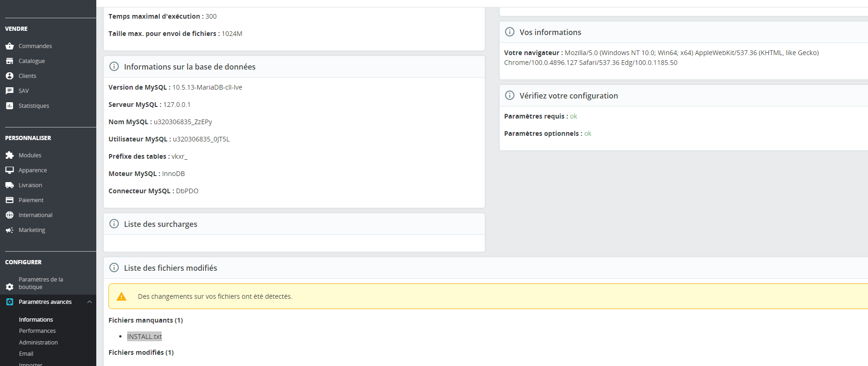The height and width of the screenshot is (366, 868).
Task: Click the Catalogue store icon
Action: pyautogui.click(x=9, y=61)
